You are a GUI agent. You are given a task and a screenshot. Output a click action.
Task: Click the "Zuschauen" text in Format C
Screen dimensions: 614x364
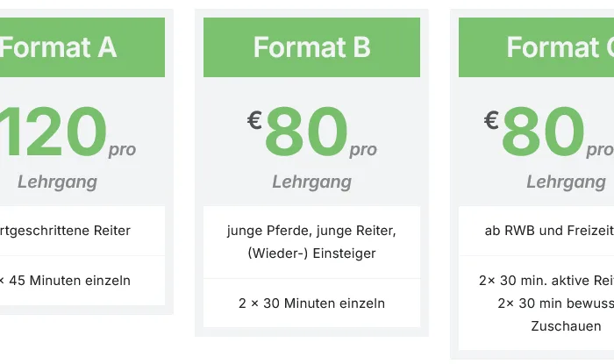(x=566, y=326)
